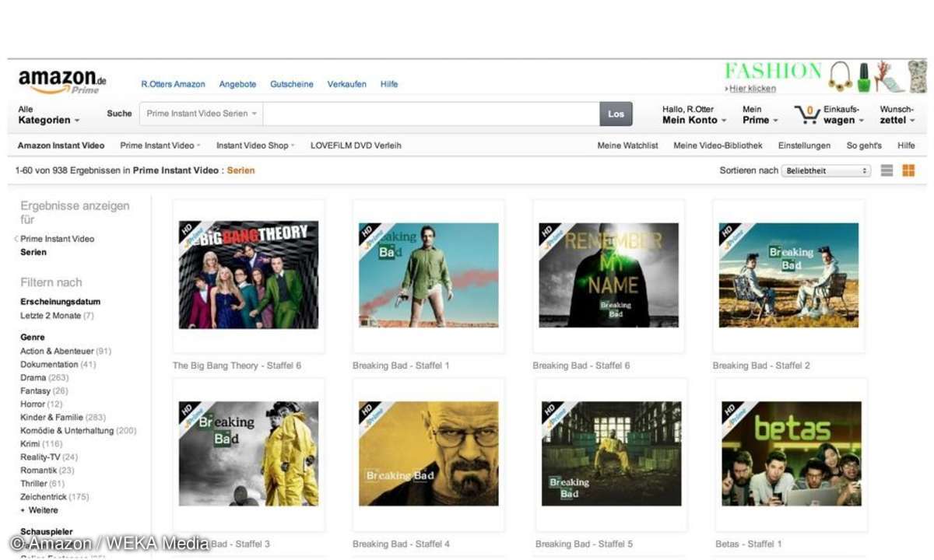The height and width of the screenshot is (560, 934).
Task: Open Breaking Bad Staffel 6 Remember My Name cover
Action: pos(609,275)
